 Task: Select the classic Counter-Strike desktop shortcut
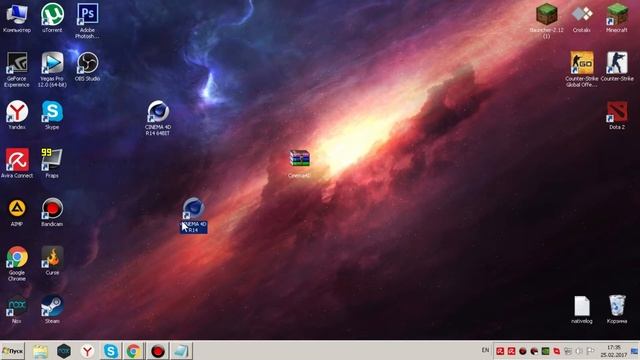point(617,66)
